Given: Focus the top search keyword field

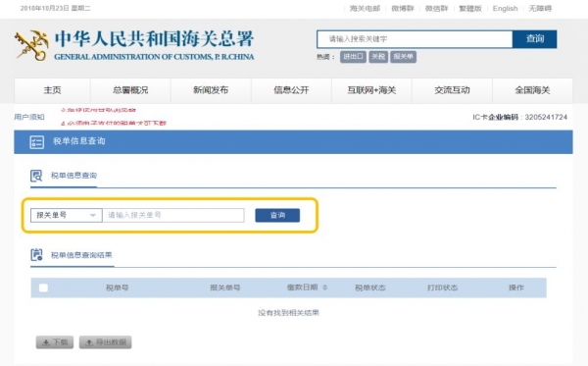Looking at the screenshot, I should pyautogui.click(x=415, y=39).
